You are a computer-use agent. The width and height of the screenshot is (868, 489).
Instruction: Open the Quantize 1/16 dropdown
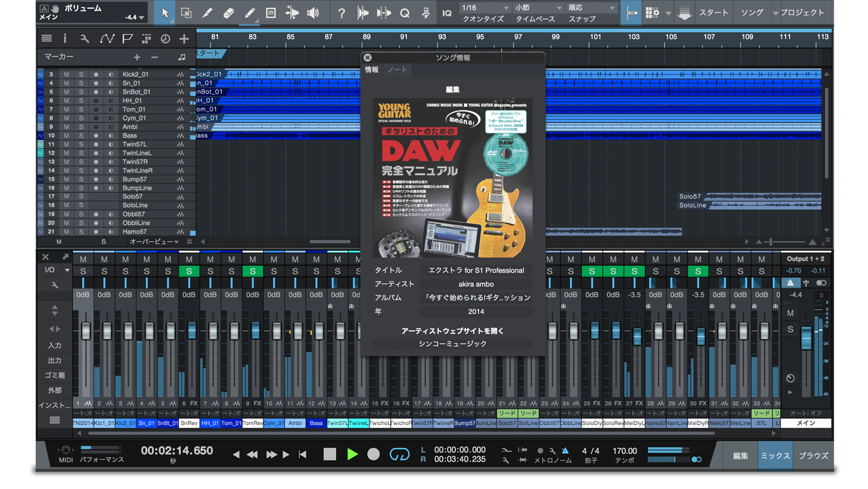click(x=486, y=8)
